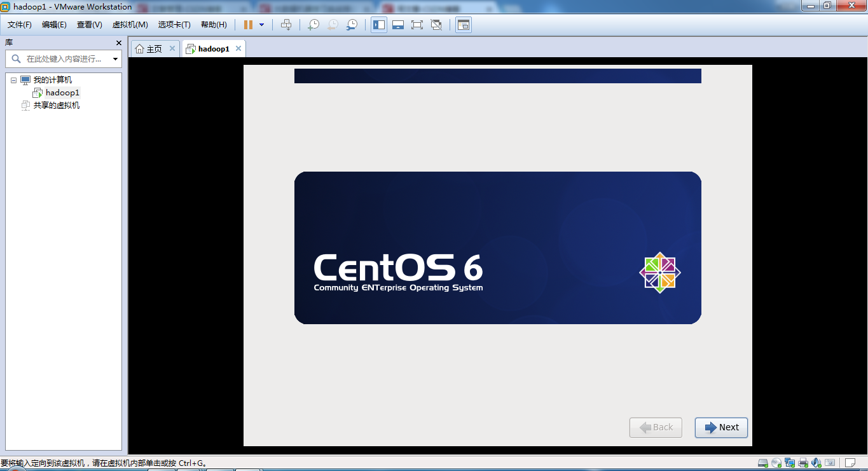Click the VMware Workstation title bar icon
Viewport: 868px width, 471px height.
coord(6,6)
